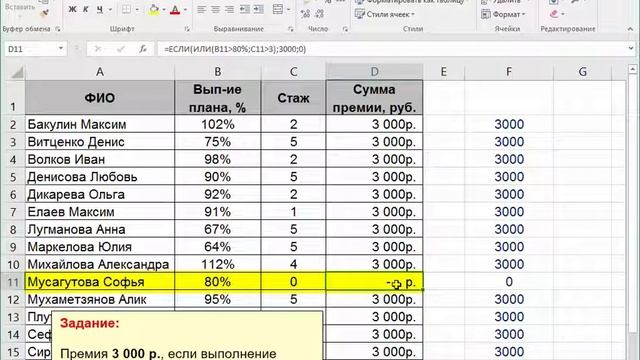Toggle bold (Ж) formatting
Viewport: 640px width, 360px height.
[x=72, y=9]
